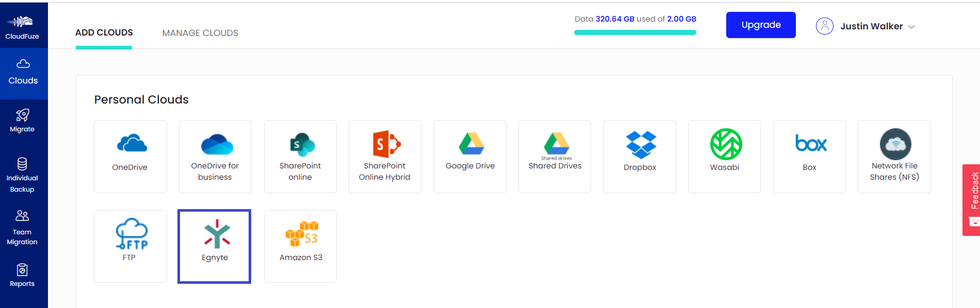The height and width of the screenshot is (308, 980).
Task: Choose the Wasabi cloud
Action: click(x=724, y=157)
